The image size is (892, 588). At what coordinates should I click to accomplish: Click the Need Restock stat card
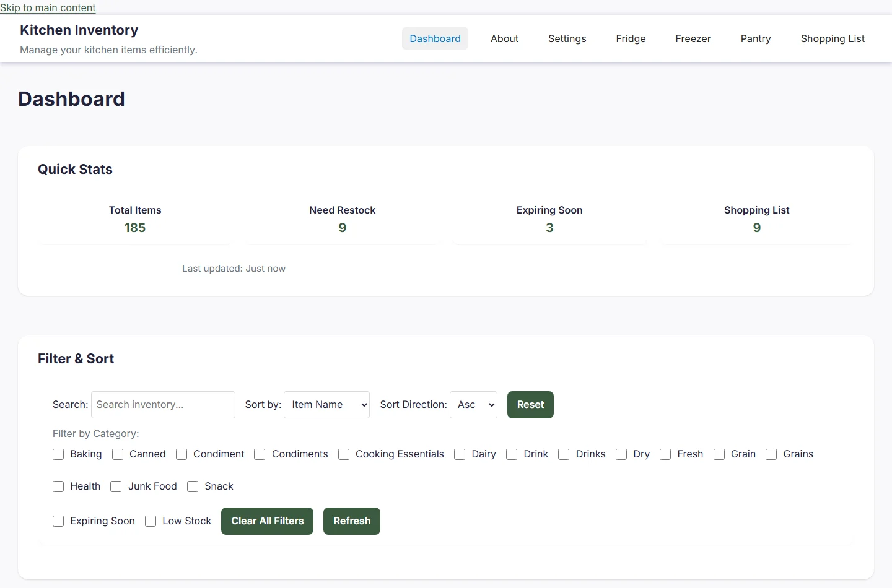tap(343, 219)
